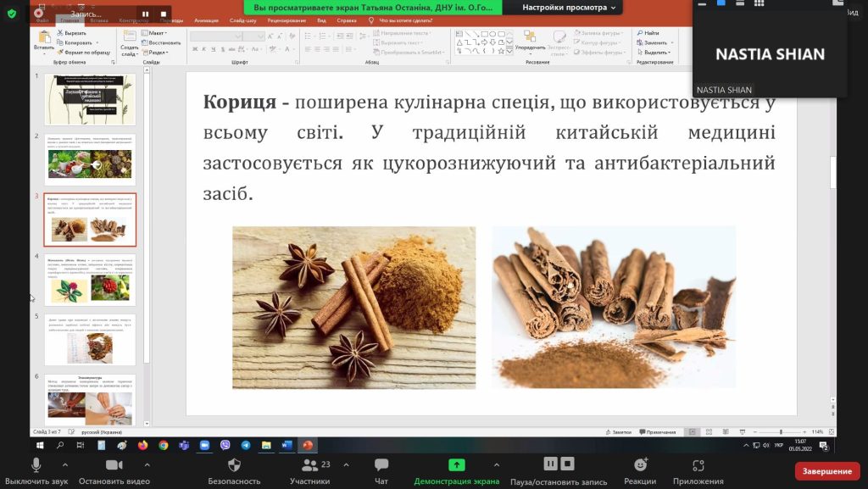Toggle numbered list

pos(323,36)
